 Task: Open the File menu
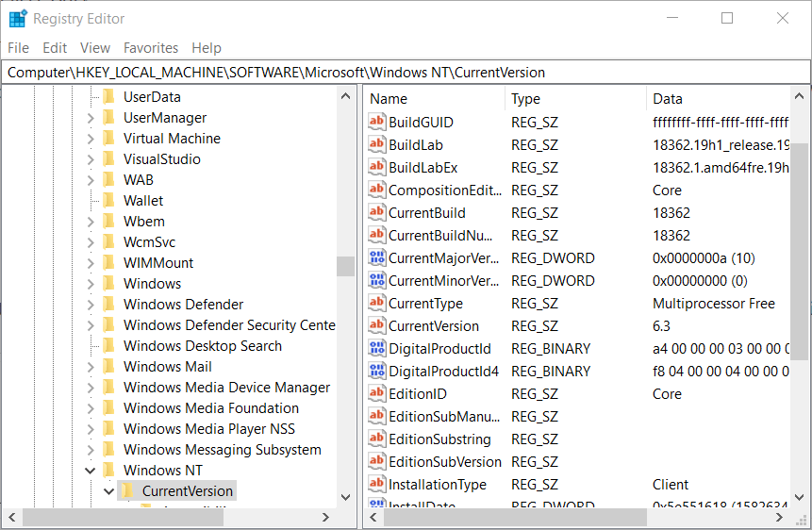(x=18, y=48)
